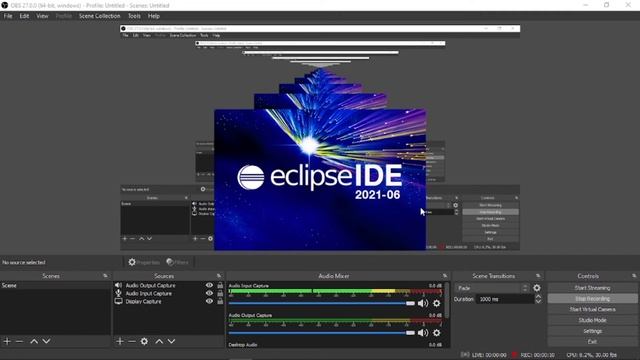Hide Display Capture source with eye
Viewport: 640px width, 360px height.
(x=209, y=301)
